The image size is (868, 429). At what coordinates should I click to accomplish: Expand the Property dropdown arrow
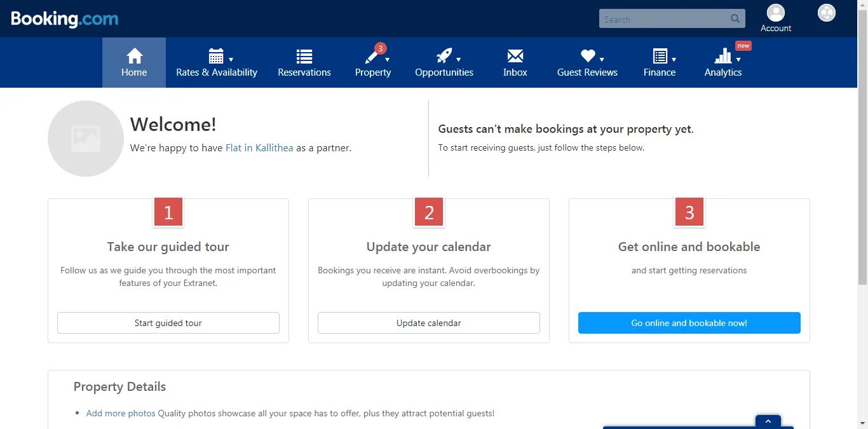387,60
